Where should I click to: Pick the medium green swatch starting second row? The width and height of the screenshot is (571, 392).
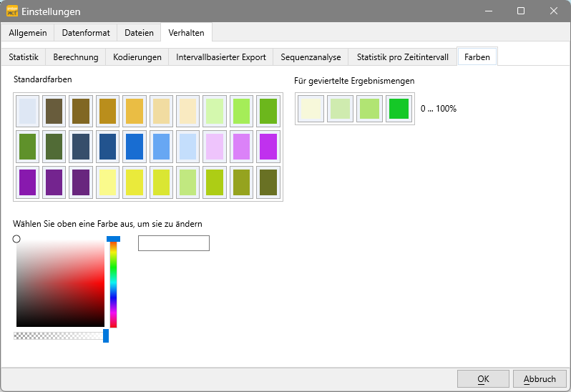click(x=27, y=147)
